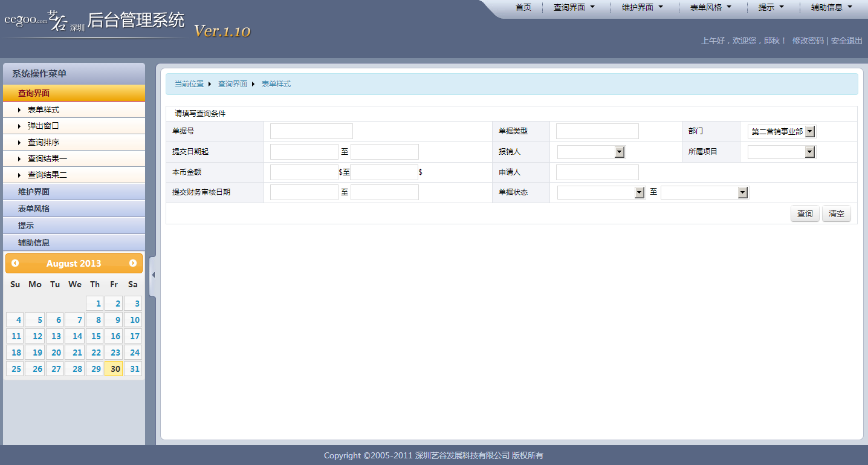Open the 报销人 dropdown list

tap(619, 151)
